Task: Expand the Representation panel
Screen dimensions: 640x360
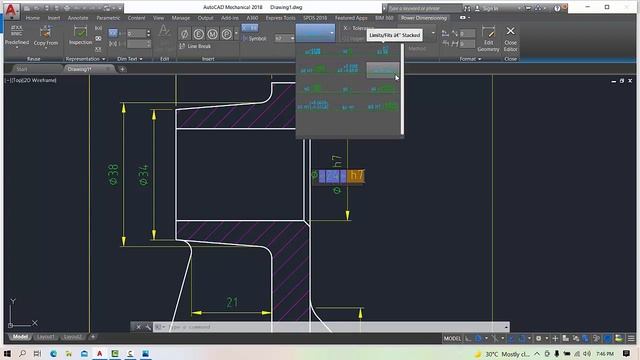Action: pos(85,59)
